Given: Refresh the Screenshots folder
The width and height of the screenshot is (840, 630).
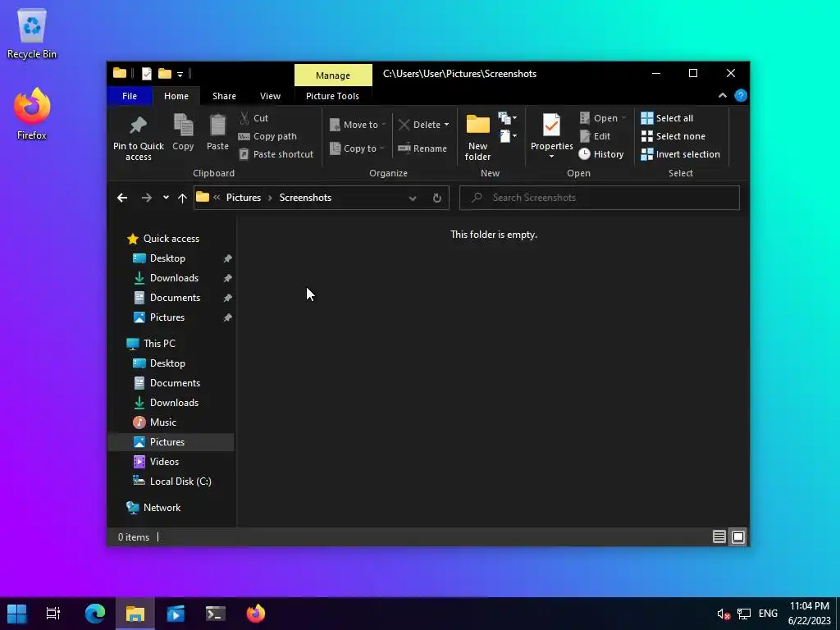Looking at the screenshot, I should [x=437, y=198].
